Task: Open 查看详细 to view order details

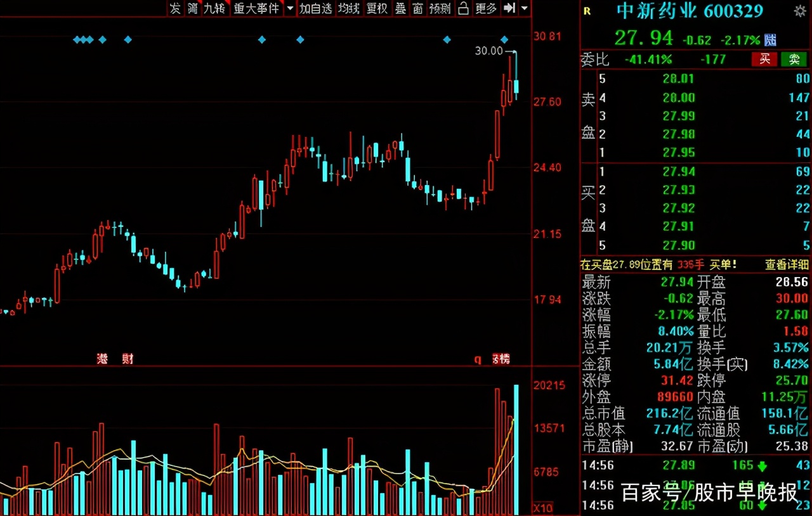Action: 787,264
